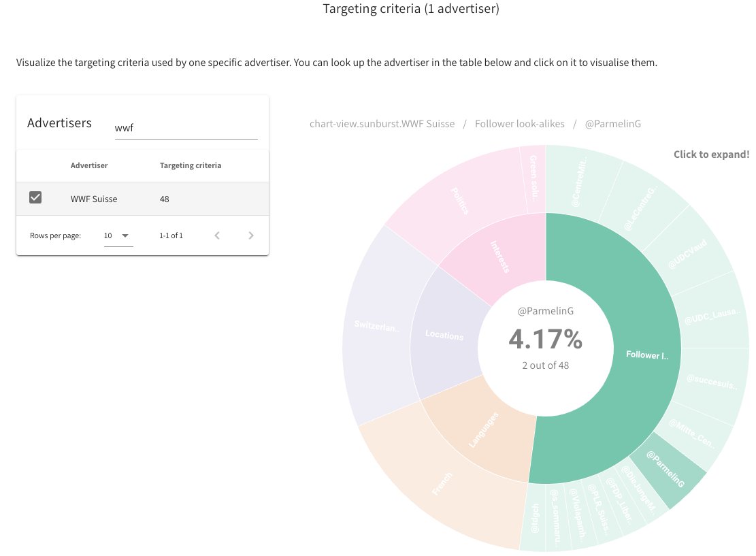Click the 4.17% center value
Viewport: 756px width, 556px height.
[x=545, y=338]
